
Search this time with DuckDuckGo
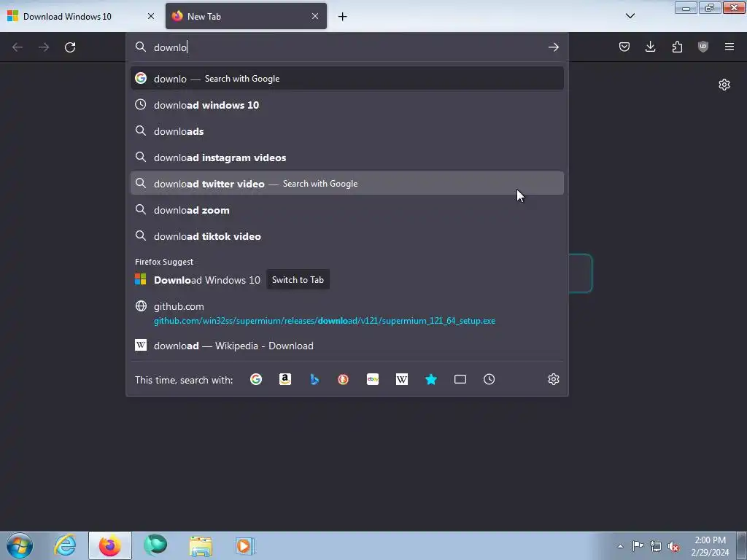(x=344, y=379)
